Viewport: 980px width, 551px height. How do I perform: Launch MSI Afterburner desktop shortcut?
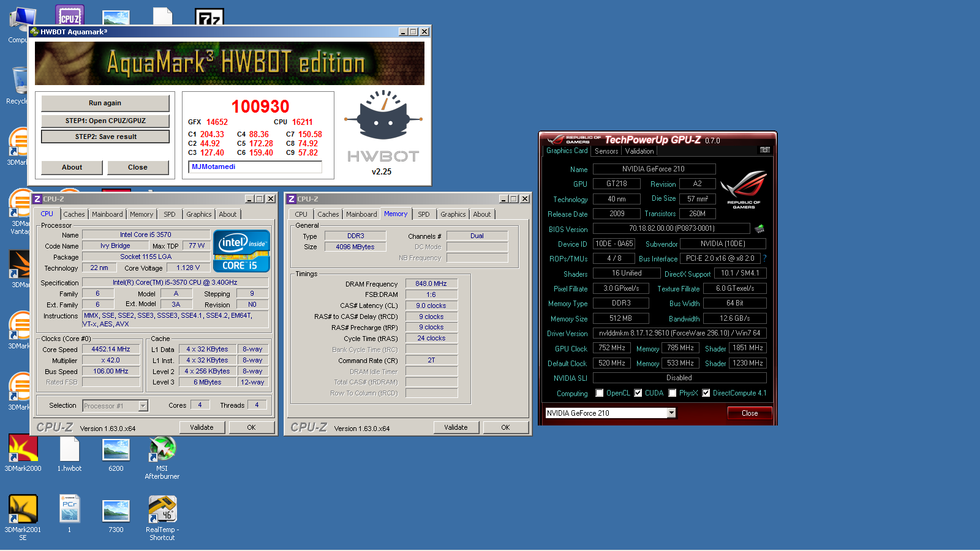pos(162,457)
